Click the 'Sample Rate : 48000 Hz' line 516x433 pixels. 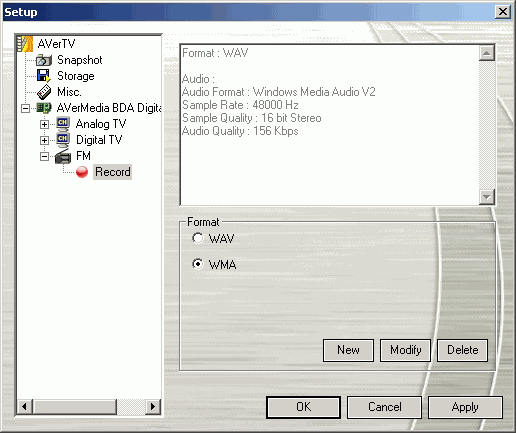[x=240, y=105]
